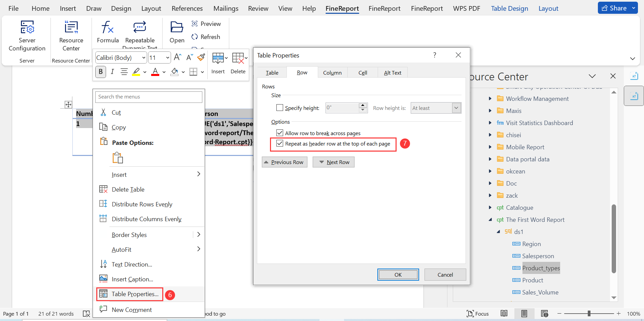Open the Calibri font name dropdown
Screen dimensions: 644x321
click(144, 58)
